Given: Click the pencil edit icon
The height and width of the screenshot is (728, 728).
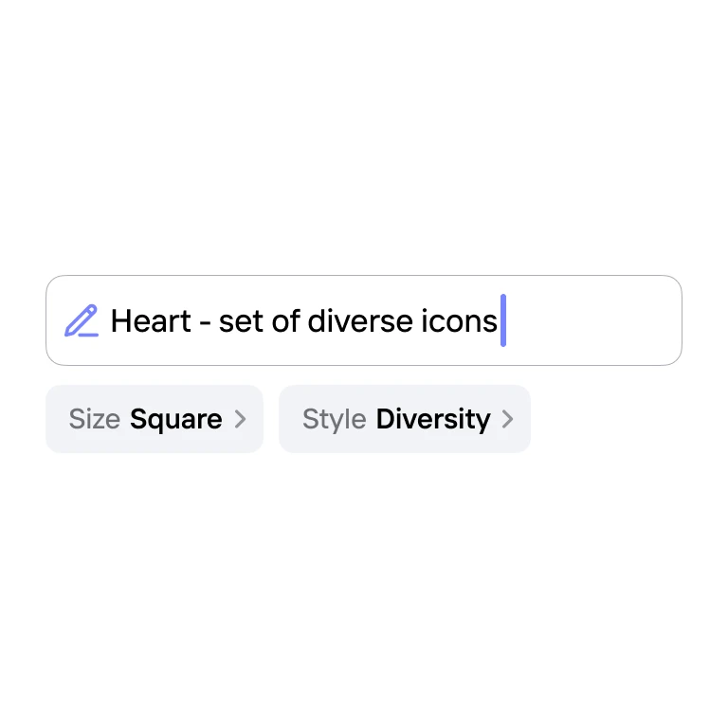Looking at the screenshot, I should [82, 320].
